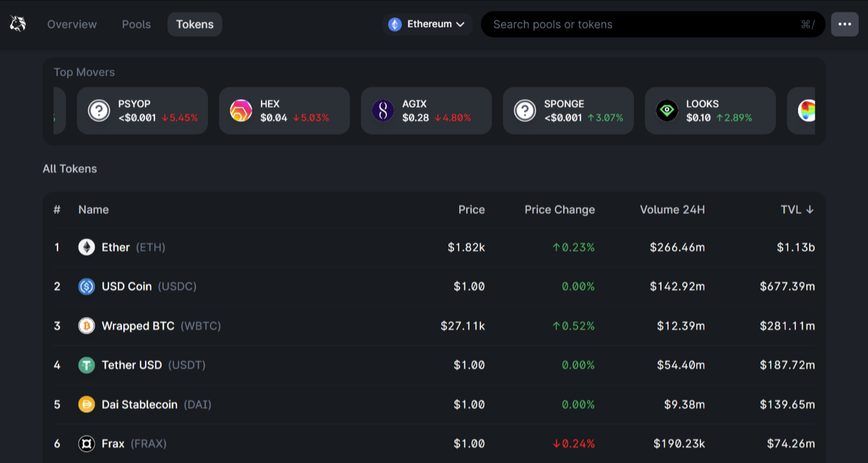Click the Ether token icon
Screen dimensions: 868x463
87,247
